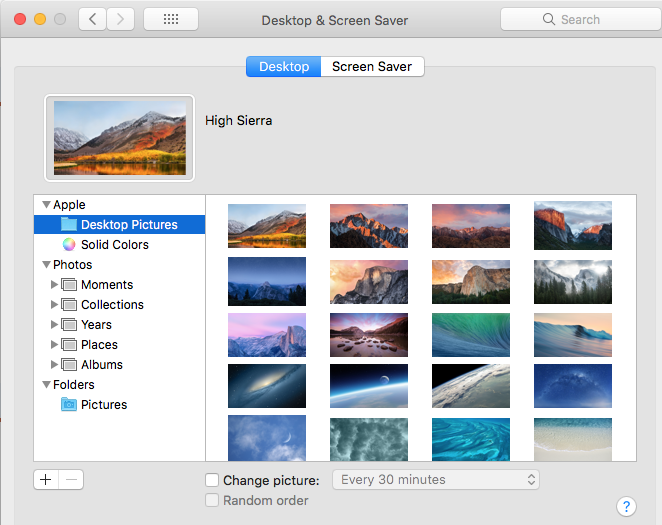Click the Collections album icon
Image resolution: width=662 pixels, height=525 pixels.
tap(69, 304)
